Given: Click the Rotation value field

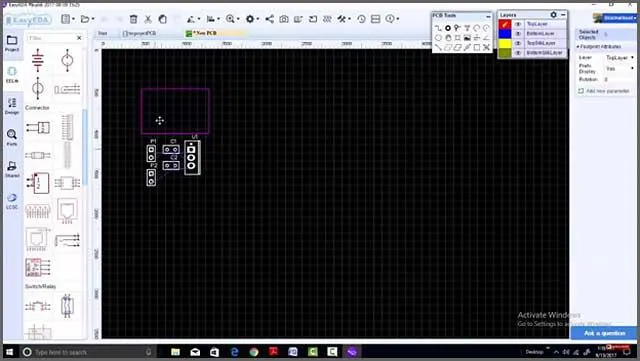Looking at the screenshot, I should point(619,80).
